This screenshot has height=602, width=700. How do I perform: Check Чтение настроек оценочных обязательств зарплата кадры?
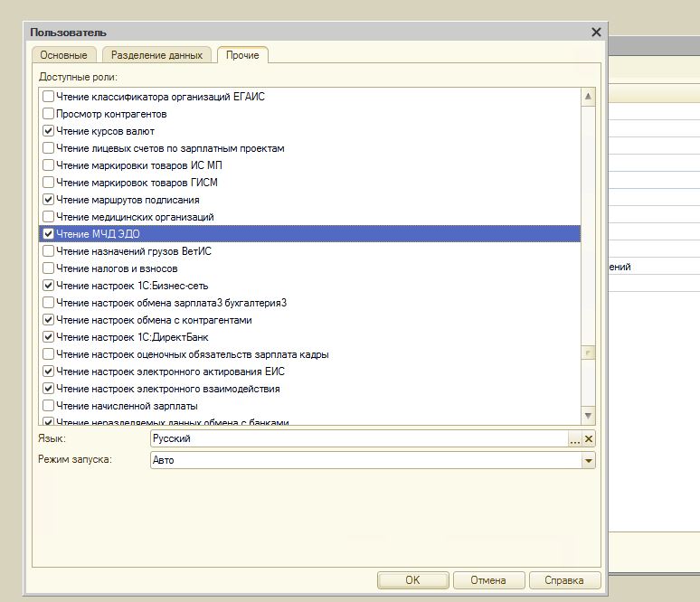click(48, 354)
